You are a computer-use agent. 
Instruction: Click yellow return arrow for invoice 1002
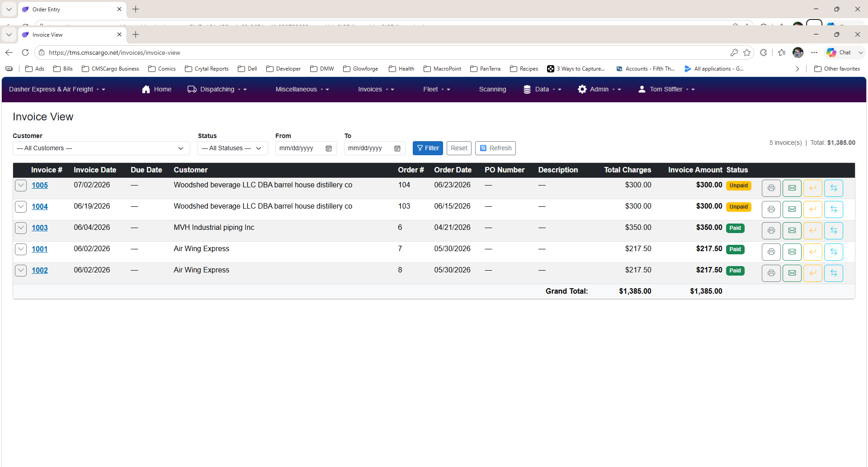[x=813, y=273]
